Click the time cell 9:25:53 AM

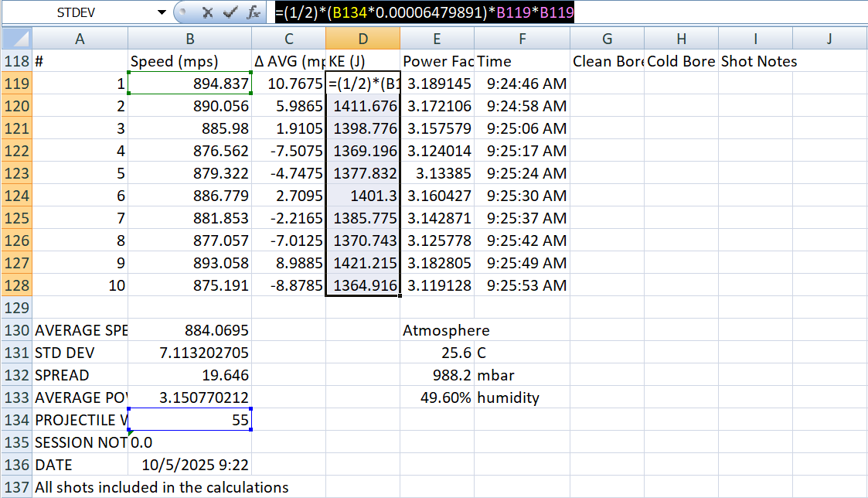522,285
